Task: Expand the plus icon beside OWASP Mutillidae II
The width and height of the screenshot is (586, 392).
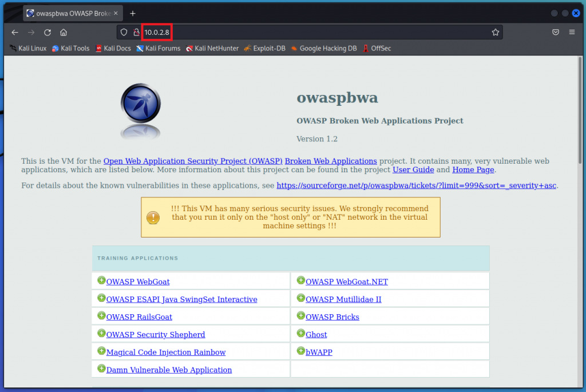Action: point(300,298)
